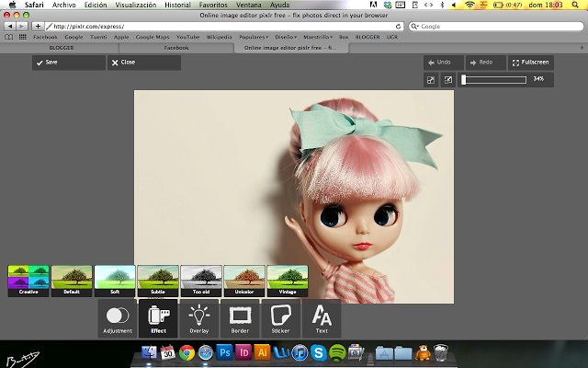Expand the Populares bookmarks dropdown
Screen dimensions: 588x368
(x=254, y=37)
